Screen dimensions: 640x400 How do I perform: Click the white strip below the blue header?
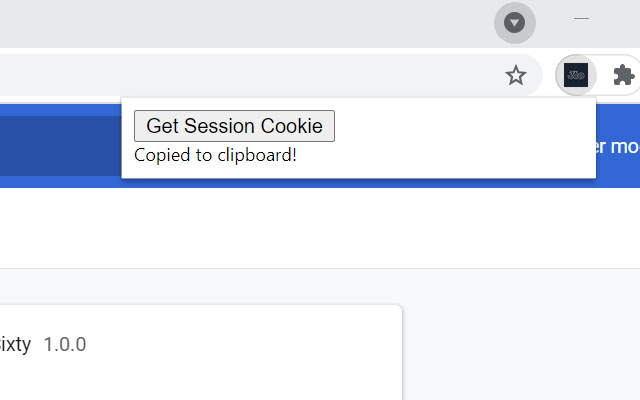tap(300, 228)
